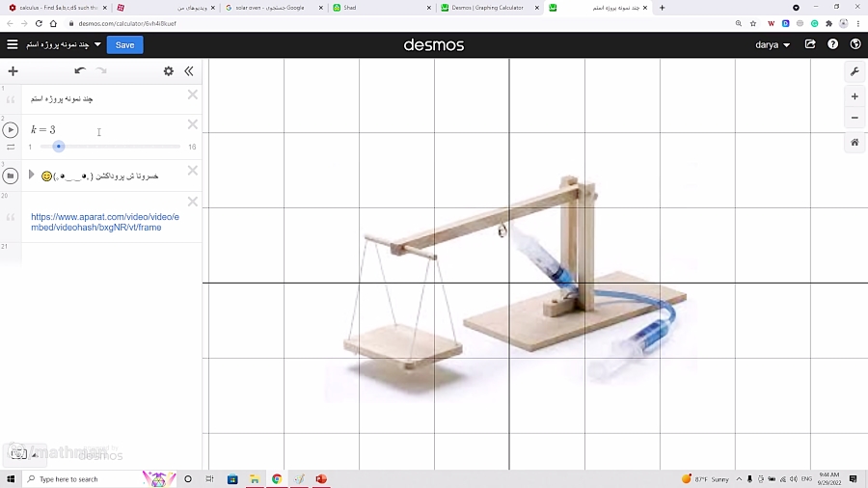This screenshot has width=868, height=488.
Task: Edit the k slider lower limit 1
Action: (30, 147)
